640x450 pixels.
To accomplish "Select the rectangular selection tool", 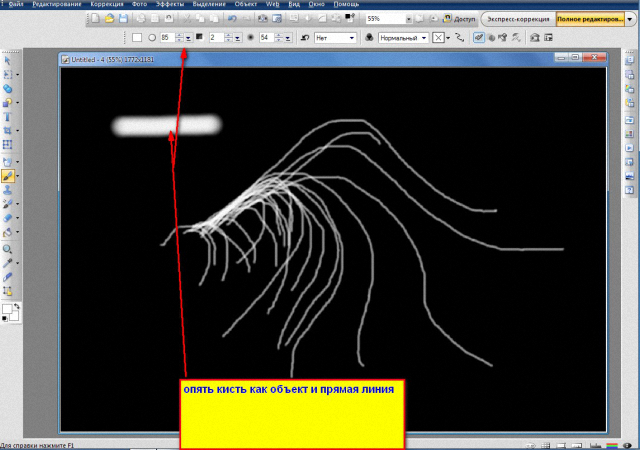I will click(7, 75).
